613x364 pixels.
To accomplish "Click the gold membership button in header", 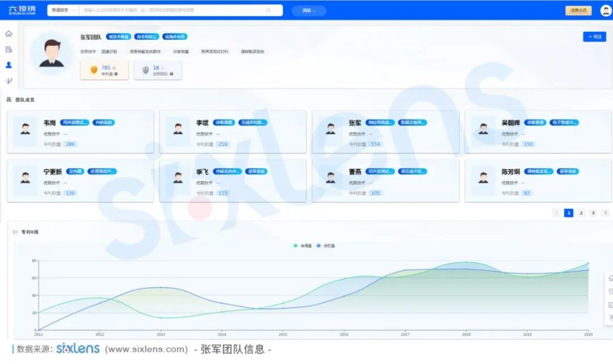I will (x=578, y=10).
